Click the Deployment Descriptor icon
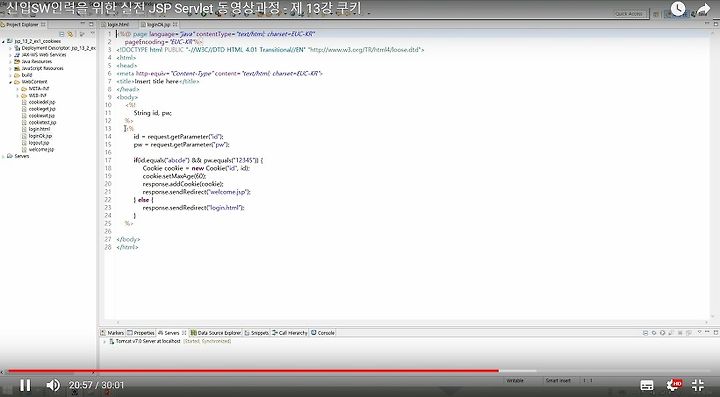Image resolution: width=720 pixels, height=397 pixels. click(17, 48)
